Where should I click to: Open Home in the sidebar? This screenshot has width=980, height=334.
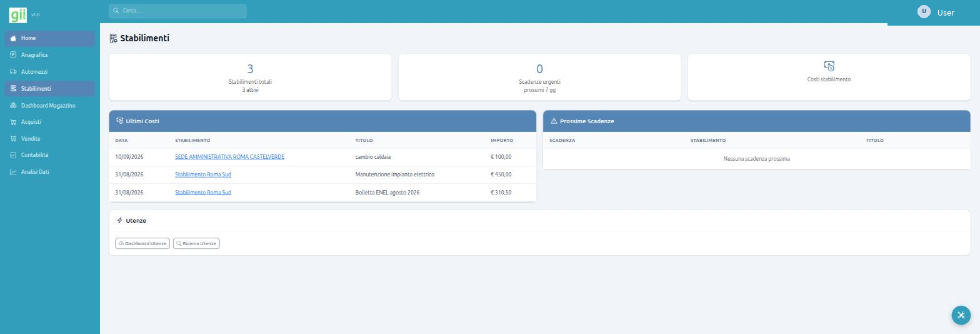(50, 38)
